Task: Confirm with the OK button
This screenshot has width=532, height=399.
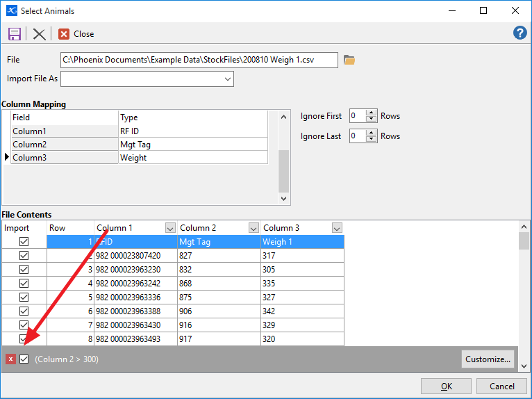Action: click(446, 386)
